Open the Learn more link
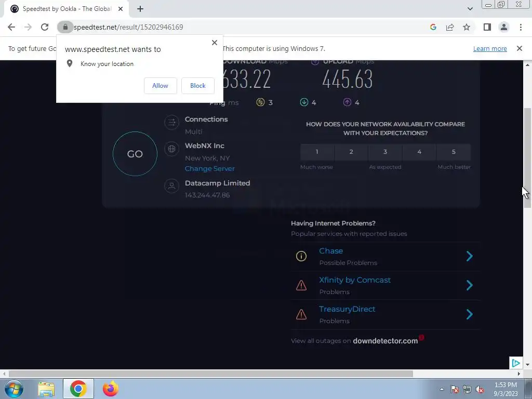This screenshot has width=532, height=399. [490, 48]
